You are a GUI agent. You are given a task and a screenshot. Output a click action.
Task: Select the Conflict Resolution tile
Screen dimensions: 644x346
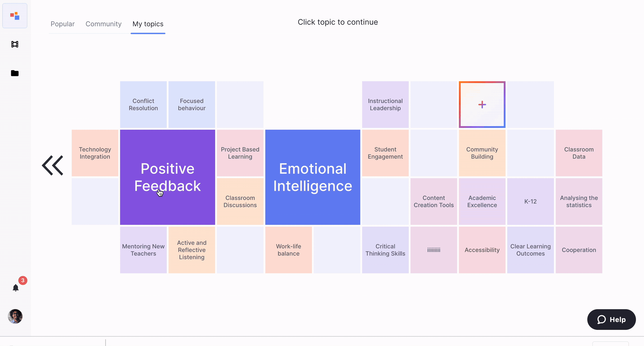[x=143, y=105]
